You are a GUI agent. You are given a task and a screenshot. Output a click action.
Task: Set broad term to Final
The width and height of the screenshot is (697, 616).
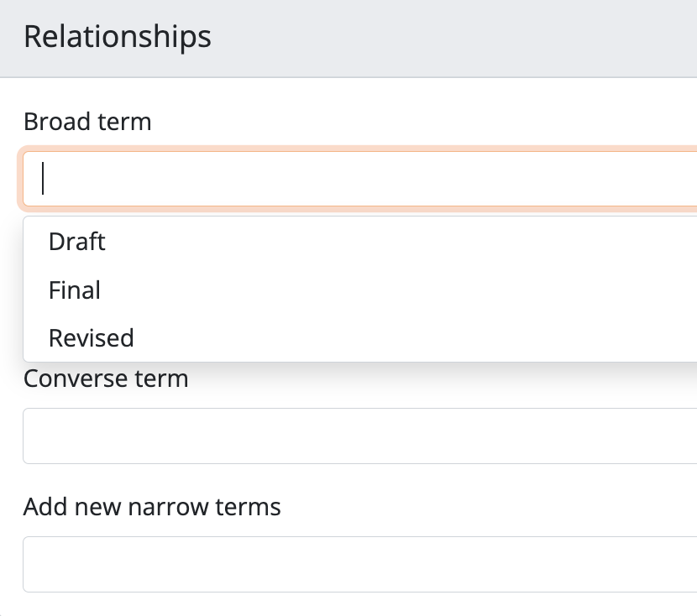pyautogui.click(x=75, y=290)
